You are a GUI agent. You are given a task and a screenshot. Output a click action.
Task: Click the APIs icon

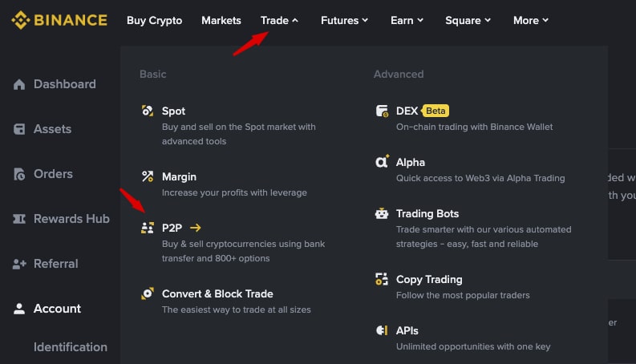tap(382, 330)
